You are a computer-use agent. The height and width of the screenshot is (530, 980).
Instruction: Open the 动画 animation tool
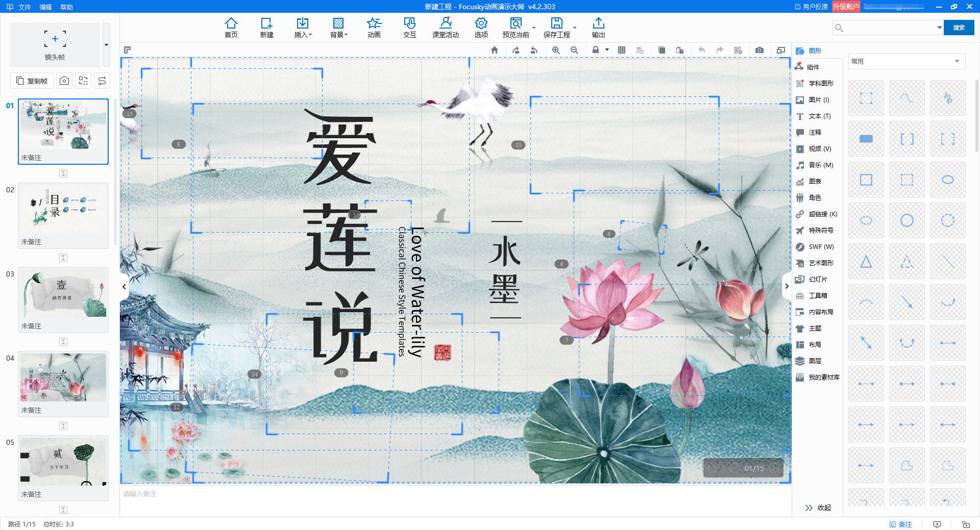(x=374, y=28)
